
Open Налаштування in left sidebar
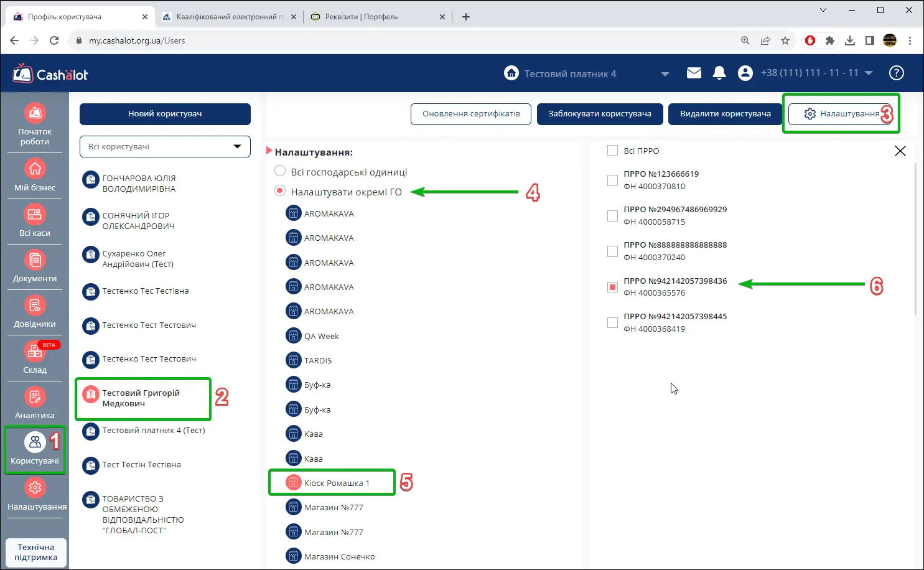(x=37, y=495)
